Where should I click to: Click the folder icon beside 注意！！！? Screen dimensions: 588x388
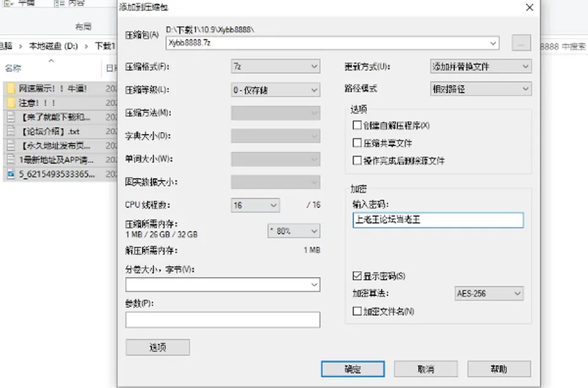[11, 103]
